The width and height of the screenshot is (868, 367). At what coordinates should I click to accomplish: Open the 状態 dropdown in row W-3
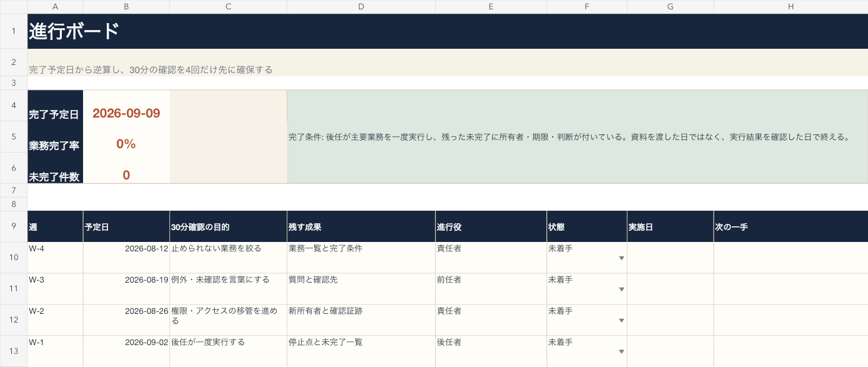coord(621,289)
